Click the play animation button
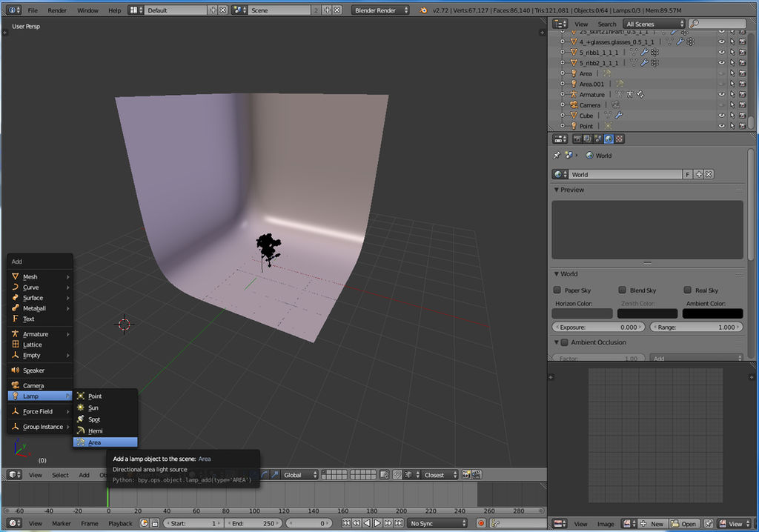The width and height of the screenshot is (759, 532). (377, 523)
